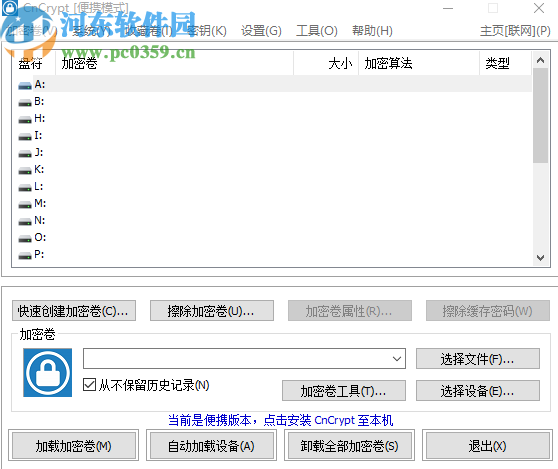This screenshot has height=469, width=558.
Task: Open the 主页[联网](P) menu
Action: click(515, 31)
